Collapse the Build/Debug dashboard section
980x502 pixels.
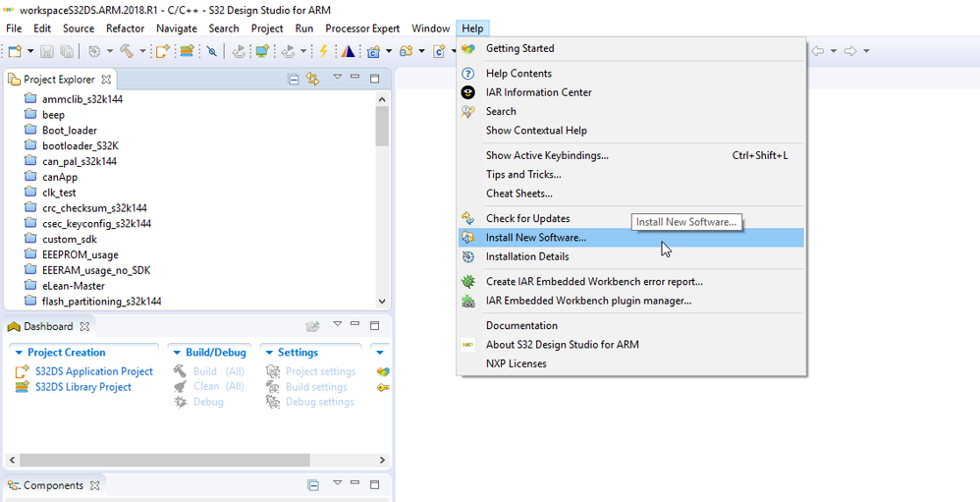click(x=177, y=353)
